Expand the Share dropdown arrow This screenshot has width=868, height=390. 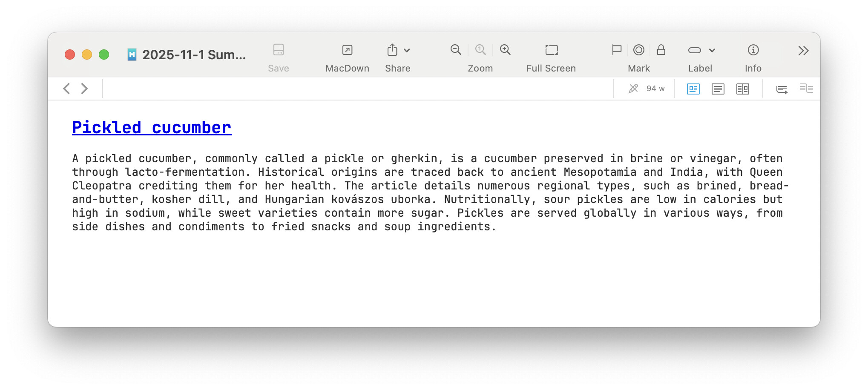click(x=407, y=51)
